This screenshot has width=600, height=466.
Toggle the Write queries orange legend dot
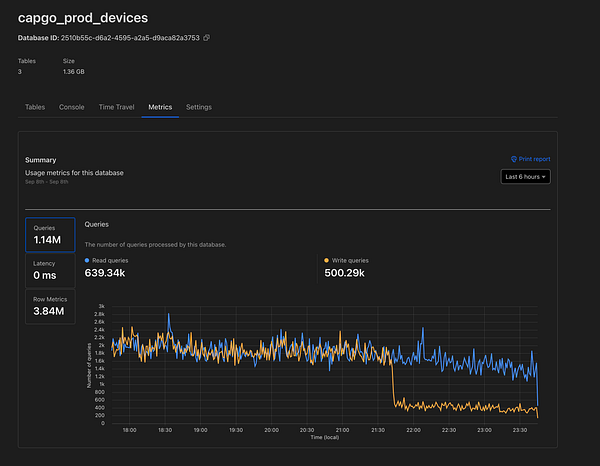point(325,260)
